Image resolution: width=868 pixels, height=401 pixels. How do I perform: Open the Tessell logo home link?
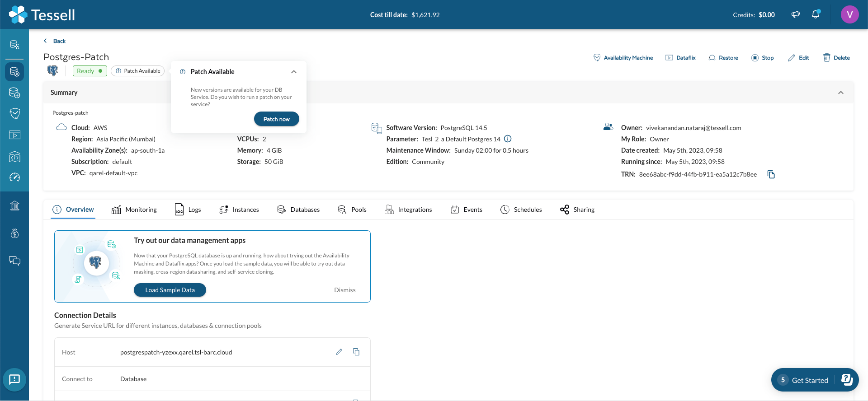(42, 14)
